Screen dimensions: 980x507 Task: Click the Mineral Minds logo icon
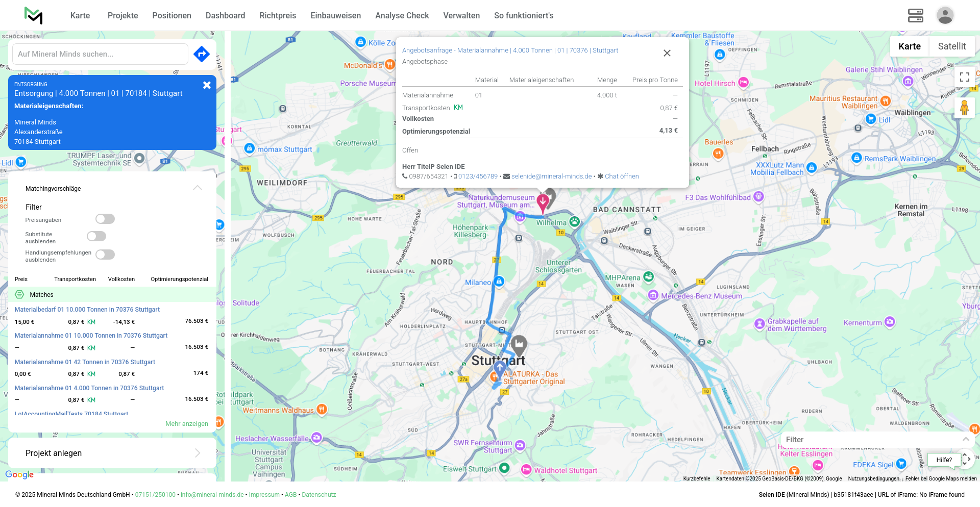(x=34, y=15)
